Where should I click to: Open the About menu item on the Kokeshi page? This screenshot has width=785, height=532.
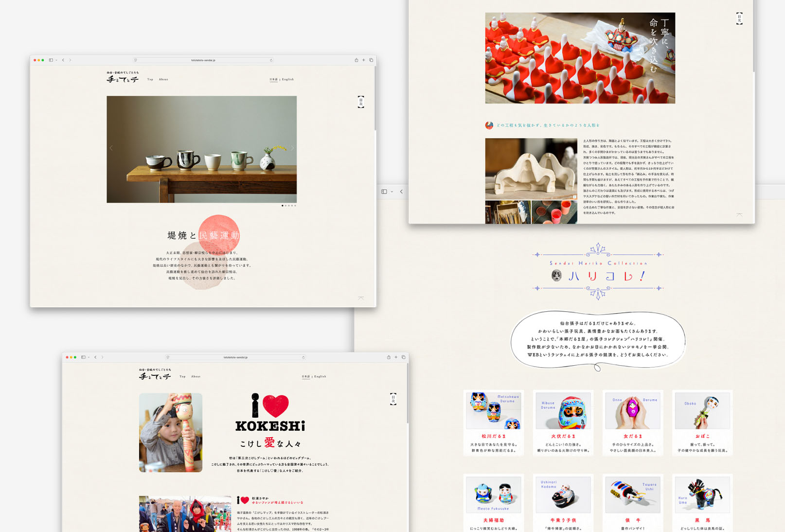point(196,376)
